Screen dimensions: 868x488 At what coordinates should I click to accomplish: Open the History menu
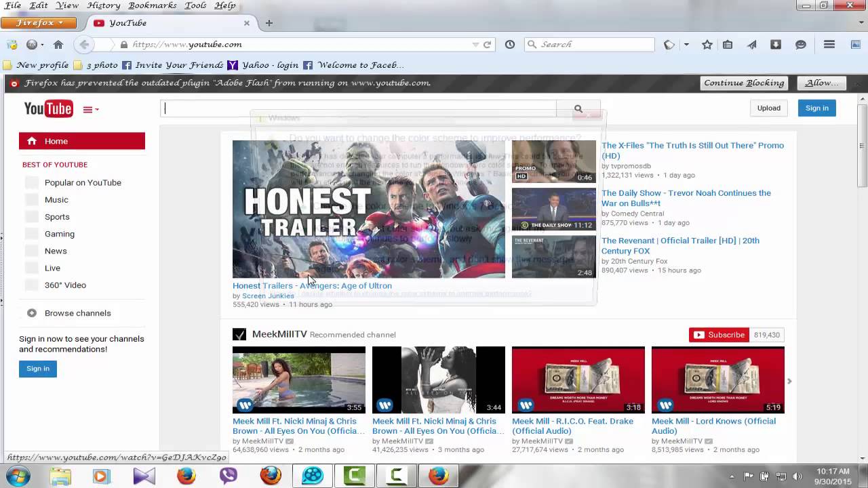104,5
